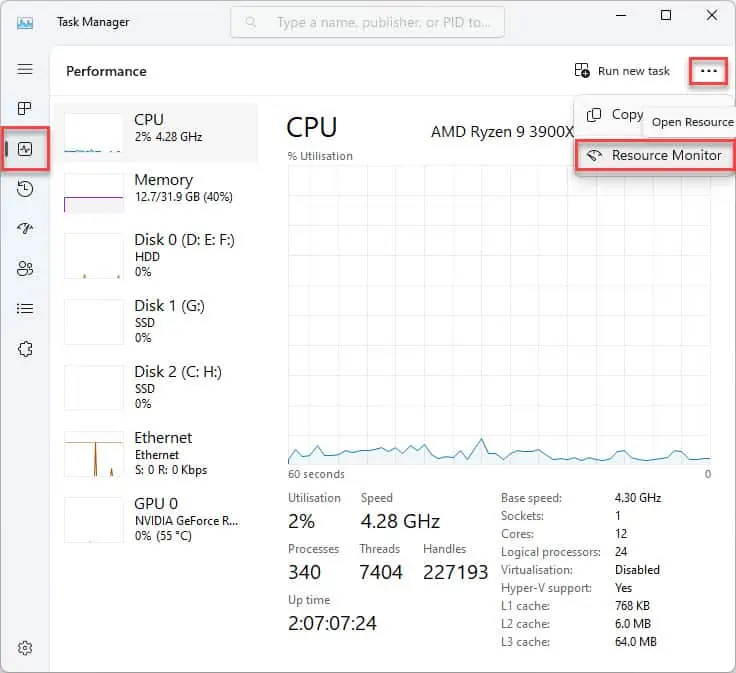Open Task Manager Settings gear
Screen dimensions: 736x673
pyautogui.click(x=25, y=648)
